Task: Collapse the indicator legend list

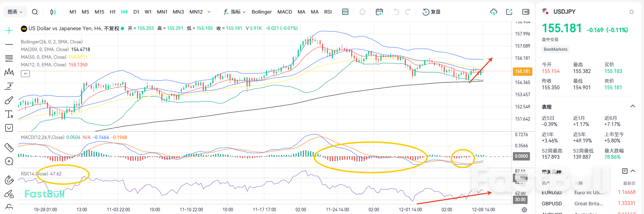Action: click(x=25, y=74)
